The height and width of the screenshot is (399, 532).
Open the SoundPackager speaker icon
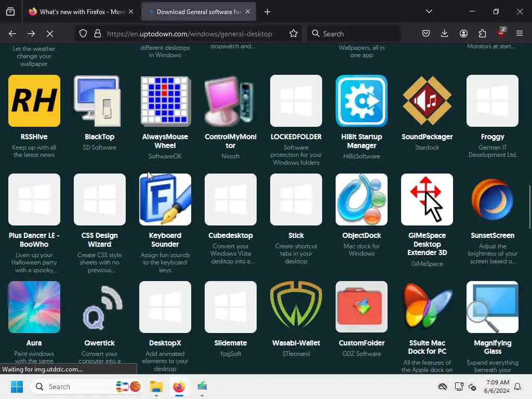pos(427,101)
